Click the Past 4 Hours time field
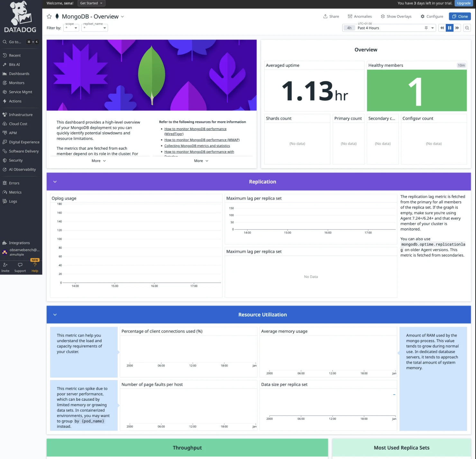 [x=389, y=28]
